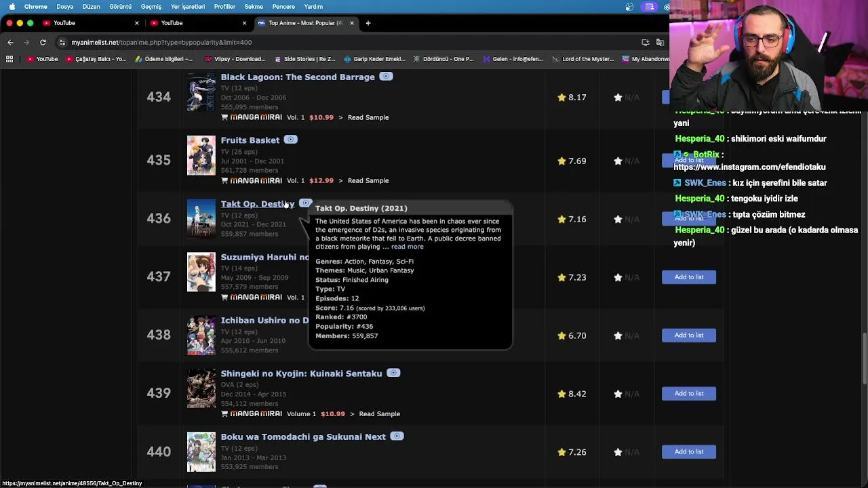The height and width of the screenshot is (488, 868).
Task: Click the Black Lagoon video preview icon
Action: 386,77
